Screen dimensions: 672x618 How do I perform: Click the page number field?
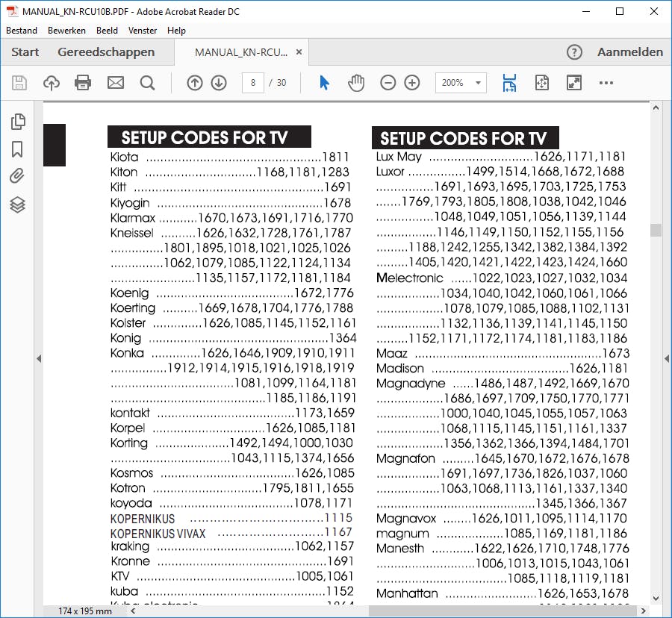click(x=253, y=83)
